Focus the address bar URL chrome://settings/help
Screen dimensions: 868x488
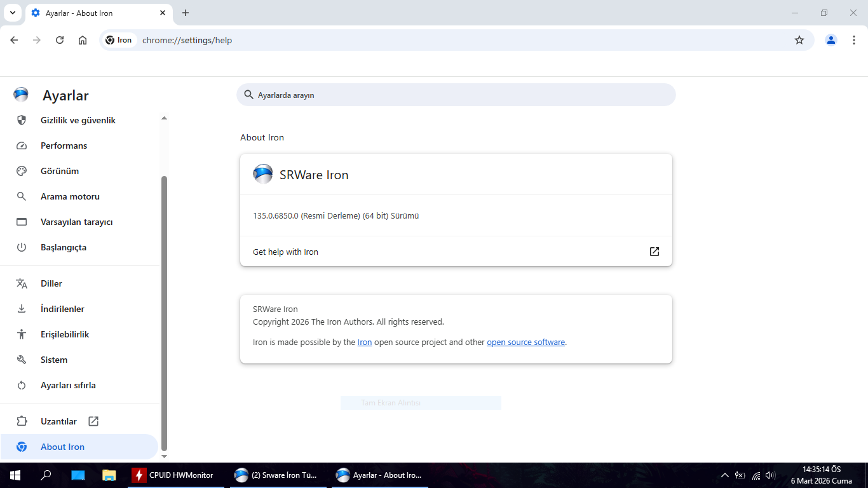(187, 40)
